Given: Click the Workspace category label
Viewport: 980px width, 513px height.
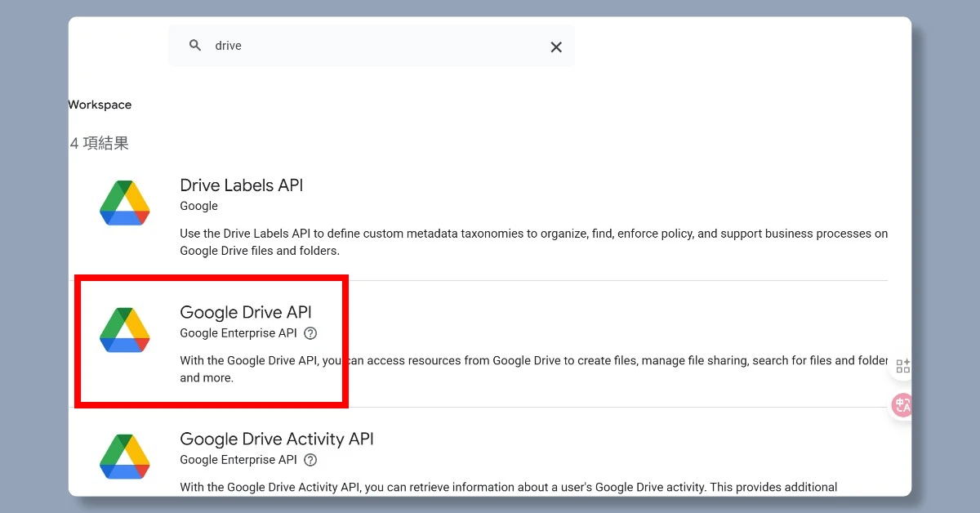Looking at the screenshot, I should pyautogui.click(x=100, y=105).
